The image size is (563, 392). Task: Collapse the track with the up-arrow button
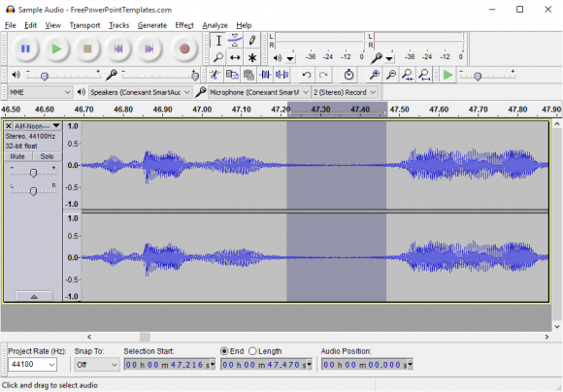tap(34, 297)
